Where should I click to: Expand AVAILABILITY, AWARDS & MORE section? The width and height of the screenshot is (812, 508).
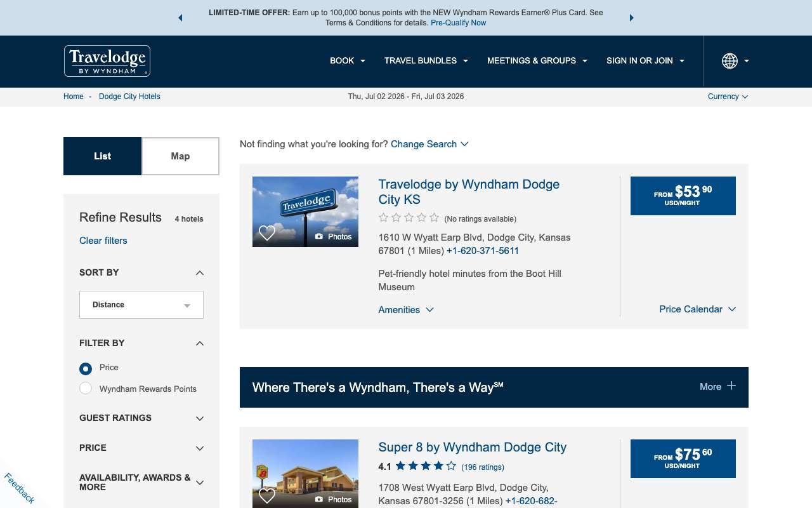(x=141, y=483)
